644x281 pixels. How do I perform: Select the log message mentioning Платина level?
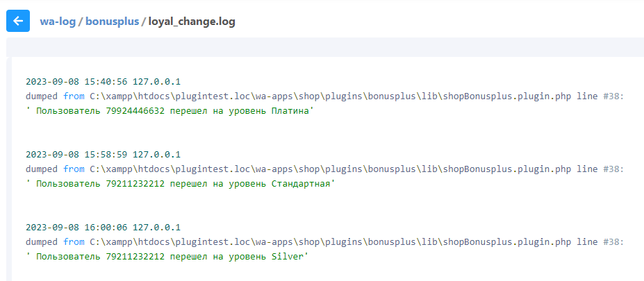[x=170, y=111]
